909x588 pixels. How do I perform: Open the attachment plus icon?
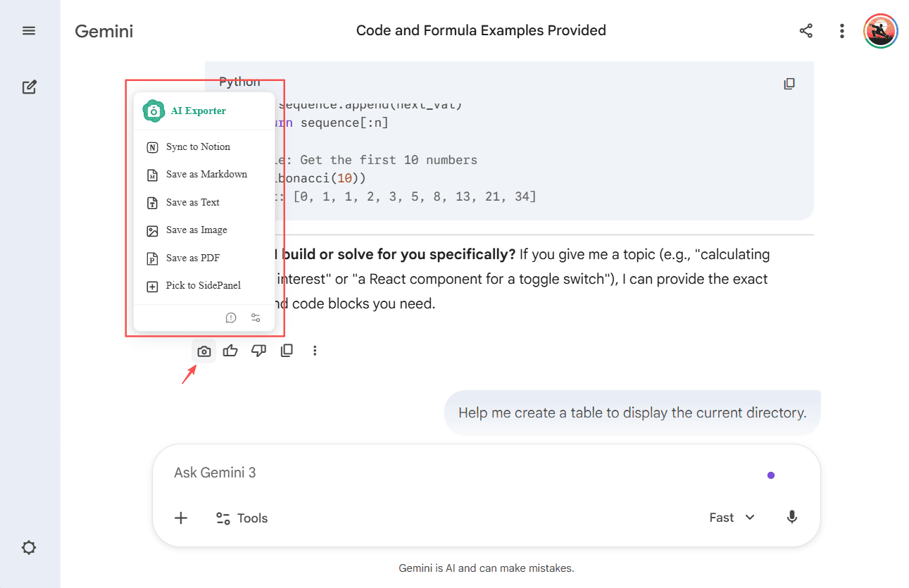181,518
